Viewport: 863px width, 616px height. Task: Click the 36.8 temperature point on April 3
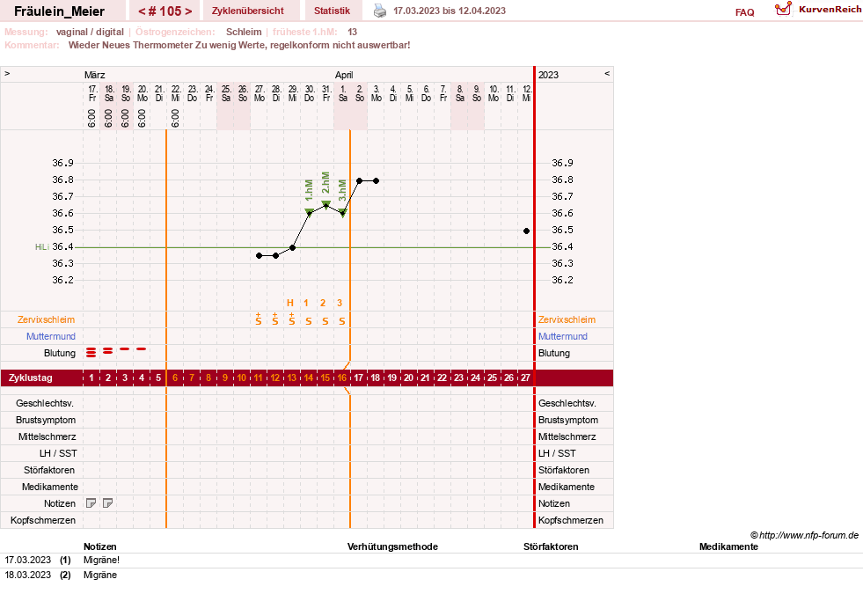376,180
